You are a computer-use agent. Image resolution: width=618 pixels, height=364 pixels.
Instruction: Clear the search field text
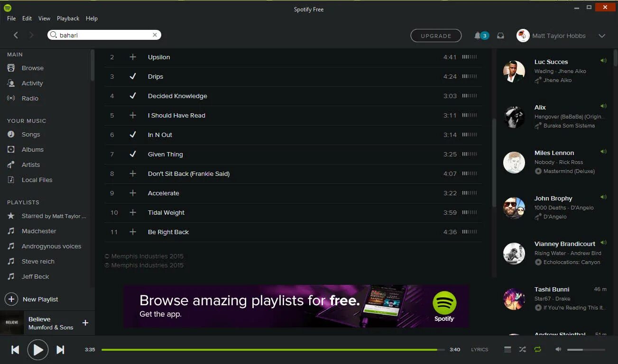(x=155, y=35)
